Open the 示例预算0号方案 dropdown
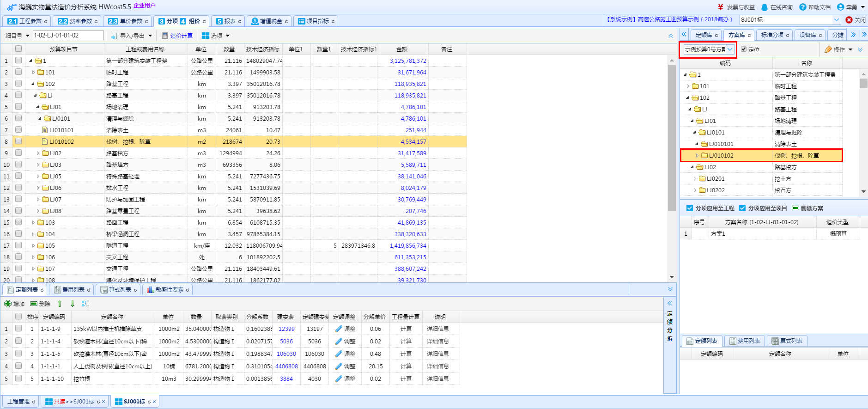This screenshot has width=868, height=409. (x=730, y=49)
